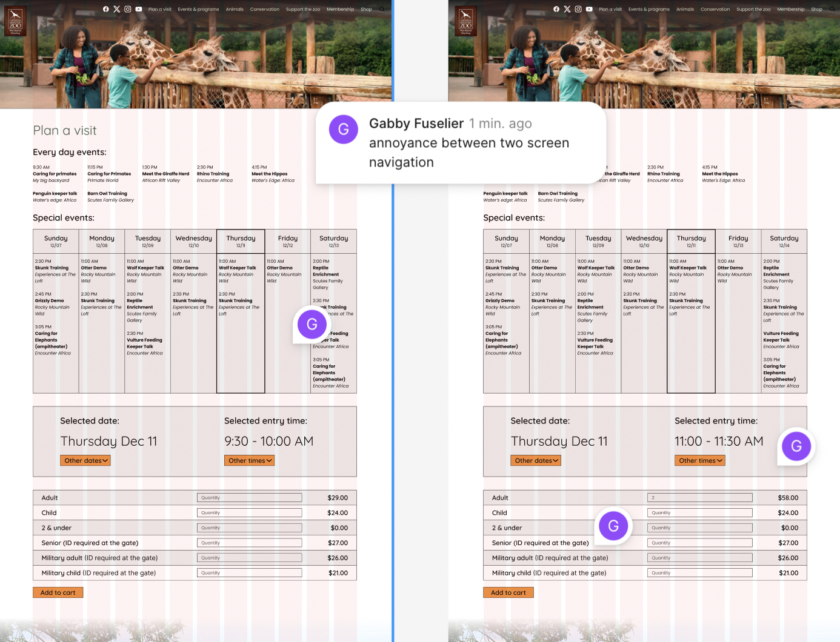The image size is (840, 642).
Task: Open the Other times dropdown on the left screen
Action: pos(249,460)
